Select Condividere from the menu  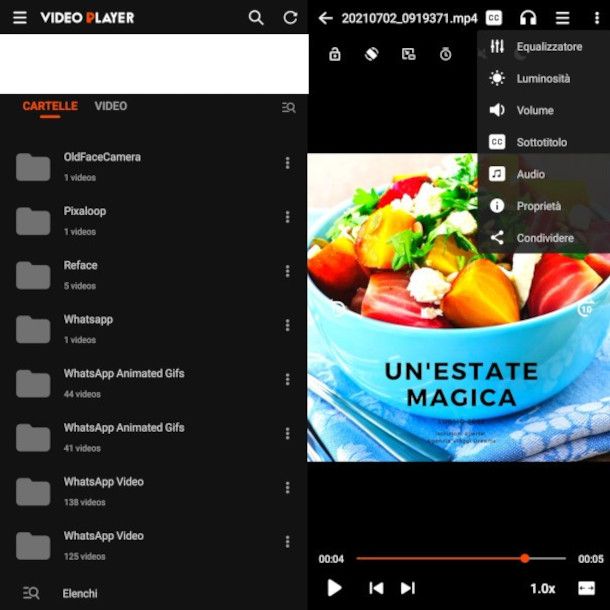click(543, 238)
